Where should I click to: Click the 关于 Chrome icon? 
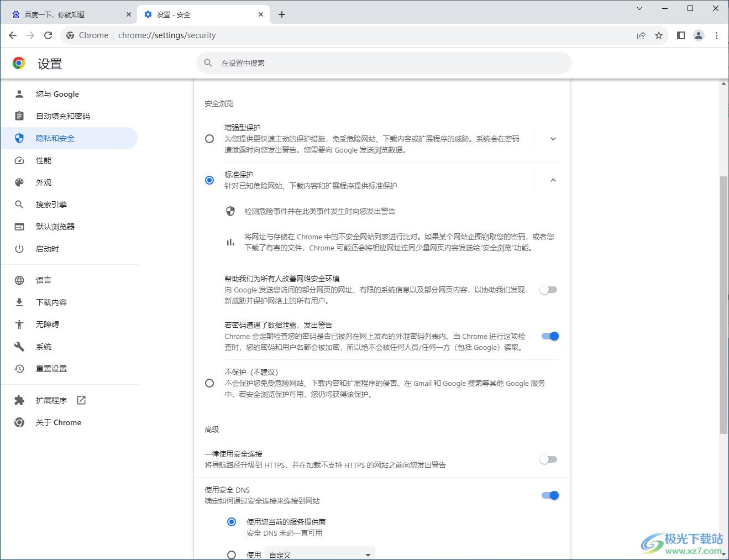pyautogui.click(x=19, y=422)
